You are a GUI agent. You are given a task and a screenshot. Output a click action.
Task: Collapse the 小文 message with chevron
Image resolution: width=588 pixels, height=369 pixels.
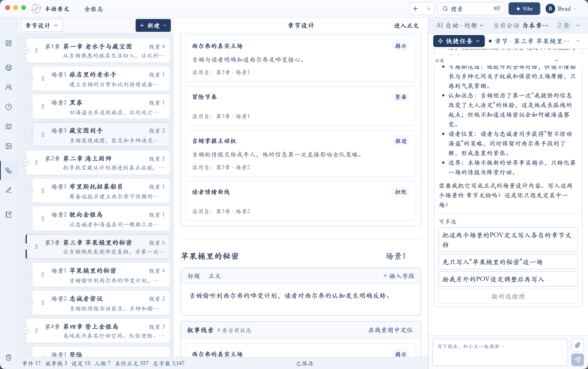point(556,60)
